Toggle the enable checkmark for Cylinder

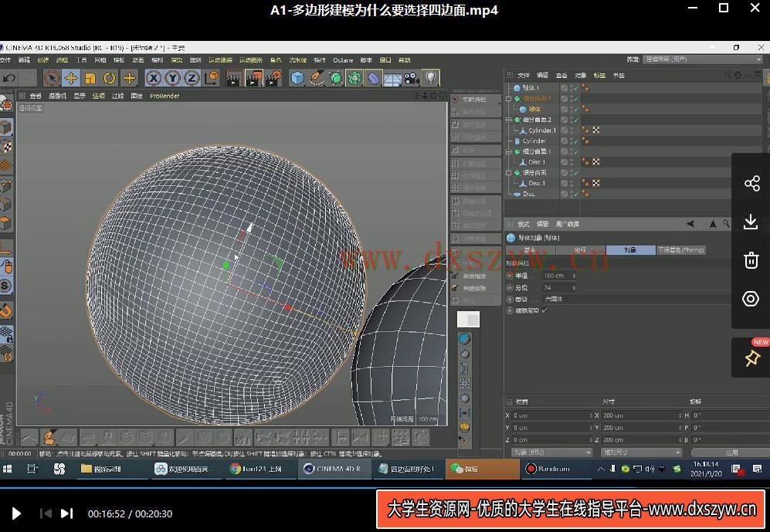click(x=576, y=141)
